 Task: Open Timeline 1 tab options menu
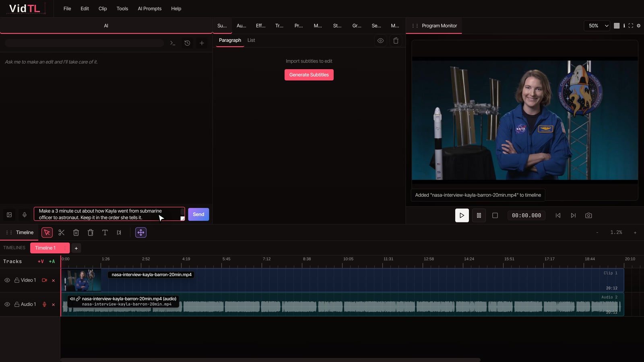click(65, 248)
